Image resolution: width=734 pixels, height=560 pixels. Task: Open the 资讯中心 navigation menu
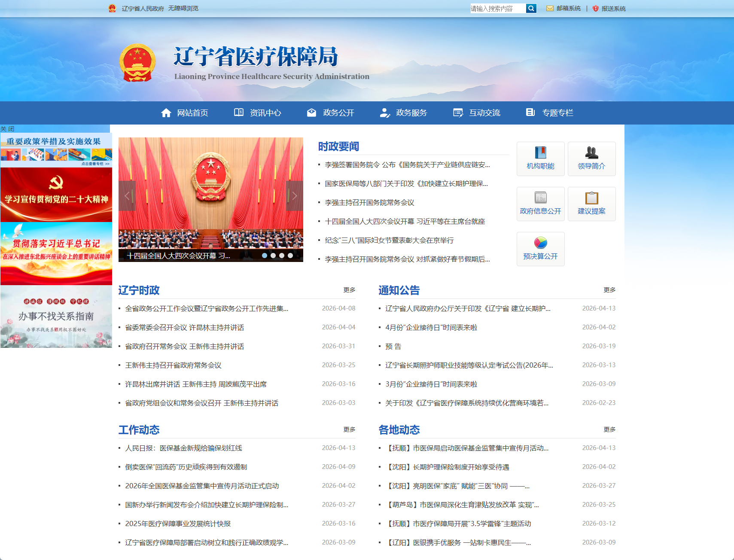click(x=265, y=113)
